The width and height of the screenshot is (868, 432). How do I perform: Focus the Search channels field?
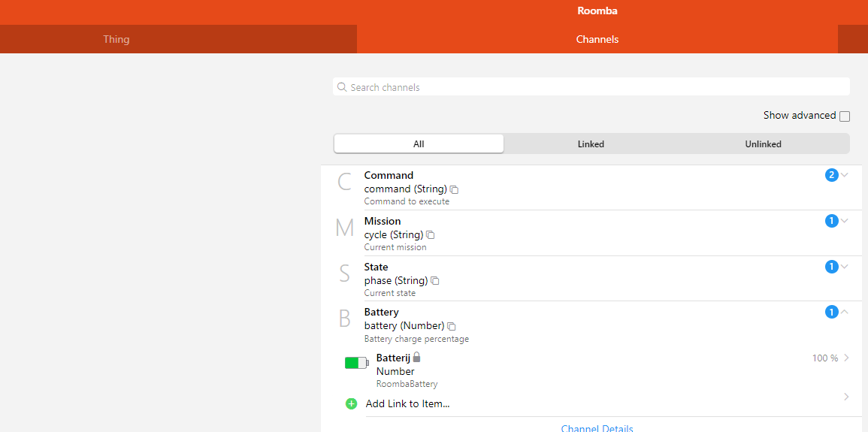594,87
